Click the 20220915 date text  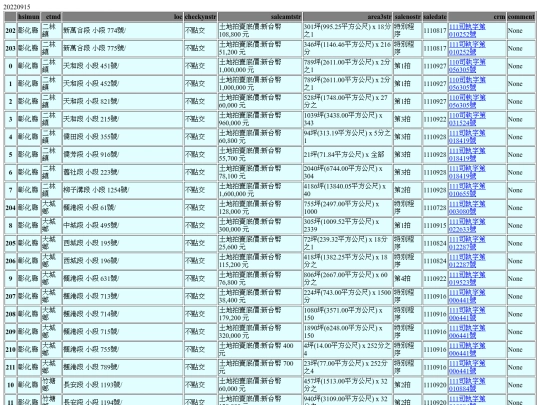(x=17, y=7)
